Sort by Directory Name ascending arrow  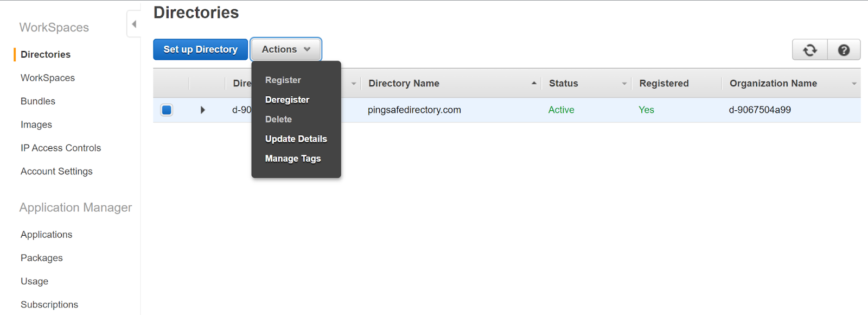point(534,83)
